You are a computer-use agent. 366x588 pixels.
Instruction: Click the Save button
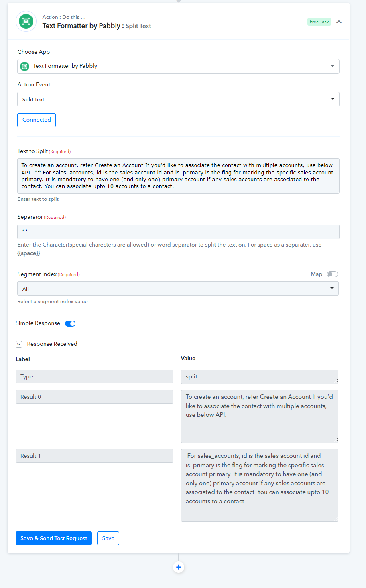pos(108,538)
